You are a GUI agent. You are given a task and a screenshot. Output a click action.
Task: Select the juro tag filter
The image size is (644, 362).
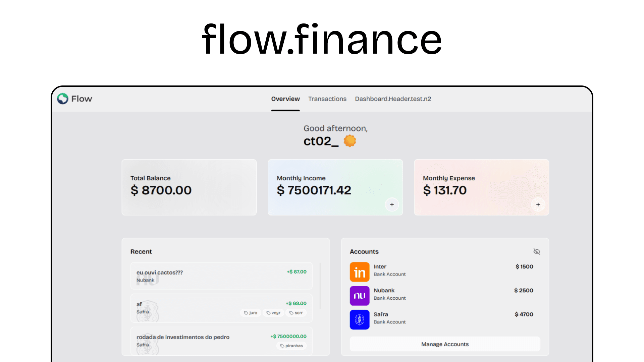[x=251, y=312]
